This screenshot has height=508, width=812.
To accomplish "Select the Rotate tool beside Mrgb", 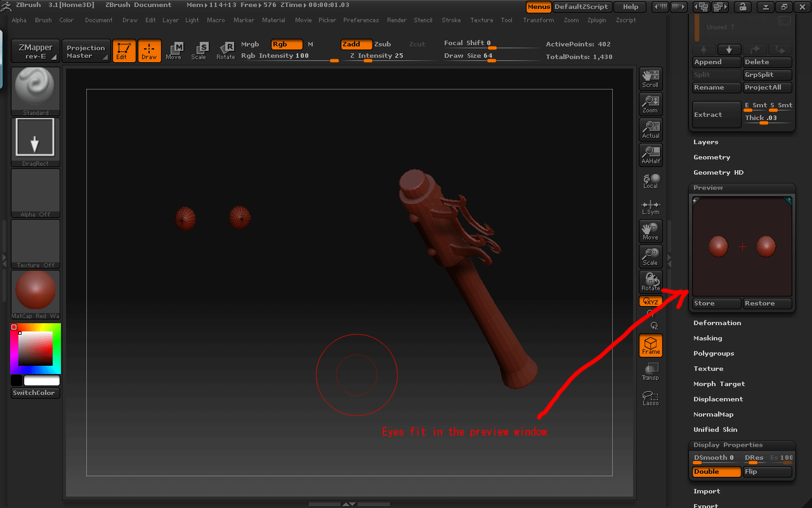I will pos(225,51).
